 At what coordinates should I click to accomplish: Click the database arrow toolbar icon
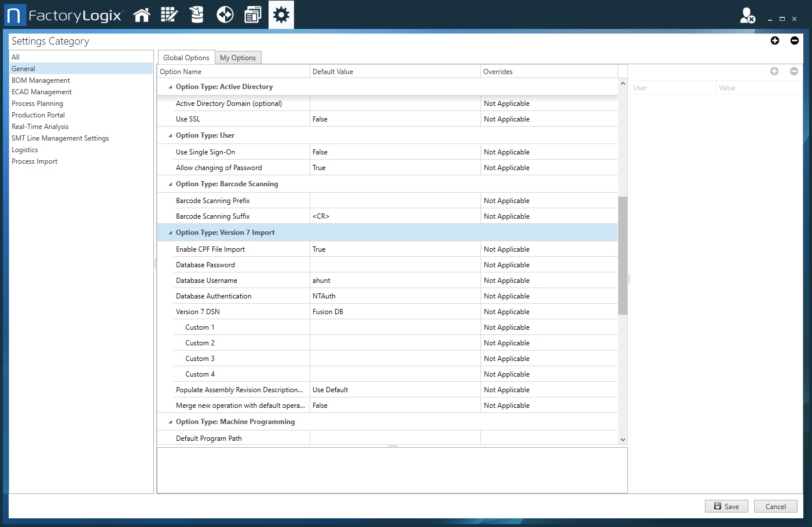coord(197,15)
